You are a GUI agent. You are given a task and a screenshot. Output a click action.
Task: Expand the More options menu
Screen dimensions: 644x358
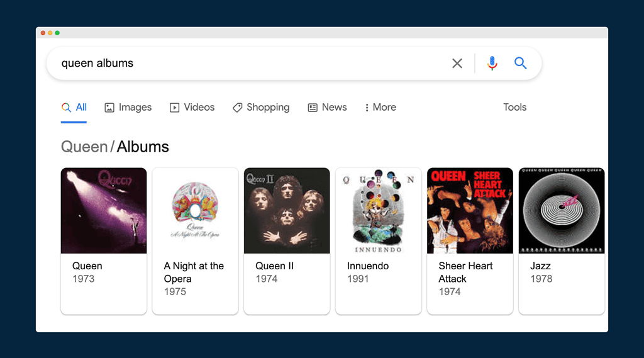pos(380,108)
